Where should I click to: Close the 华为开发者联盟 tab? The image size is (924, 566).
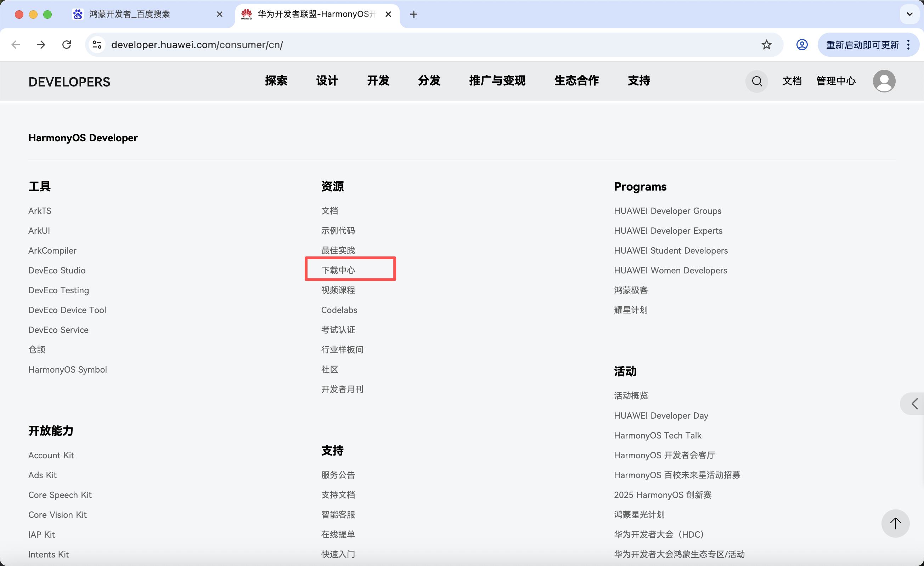(x=389, y=14)
